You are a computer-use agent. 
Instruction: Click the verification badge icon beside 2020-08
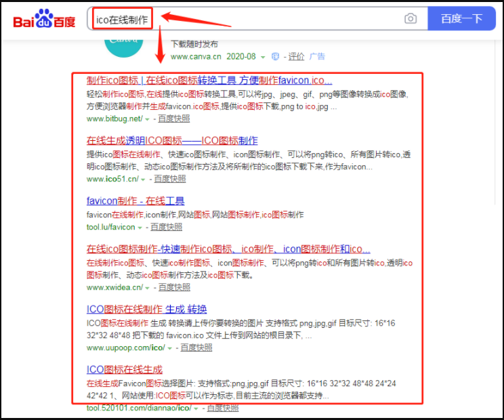pos(275,56)
